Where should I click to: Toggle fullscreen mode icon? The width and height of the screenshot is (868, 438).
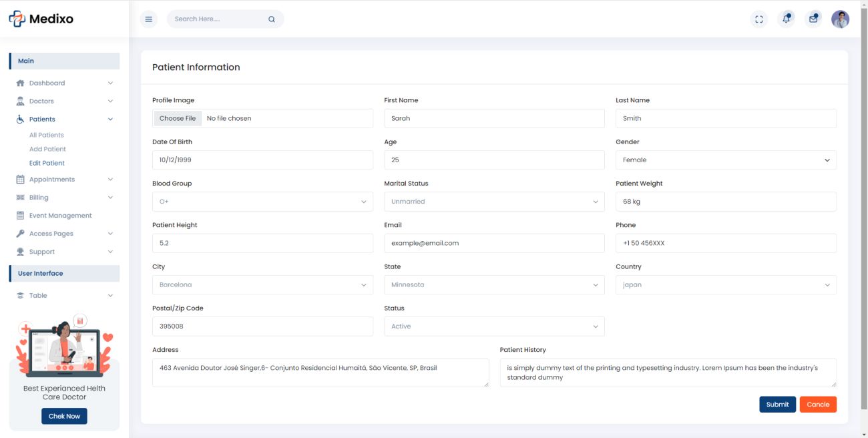758,19
